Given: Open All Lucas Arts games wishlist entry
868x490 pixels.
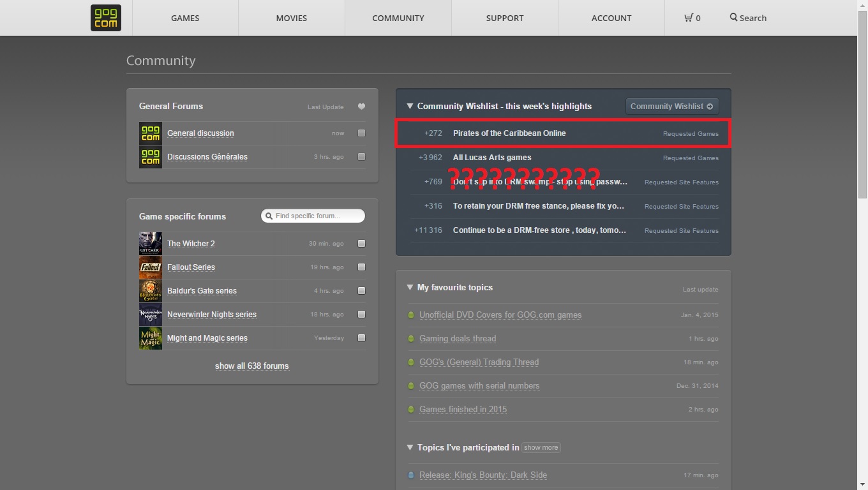Looking at the screenshot, I should pyautogui.click(x=492, y=158).
